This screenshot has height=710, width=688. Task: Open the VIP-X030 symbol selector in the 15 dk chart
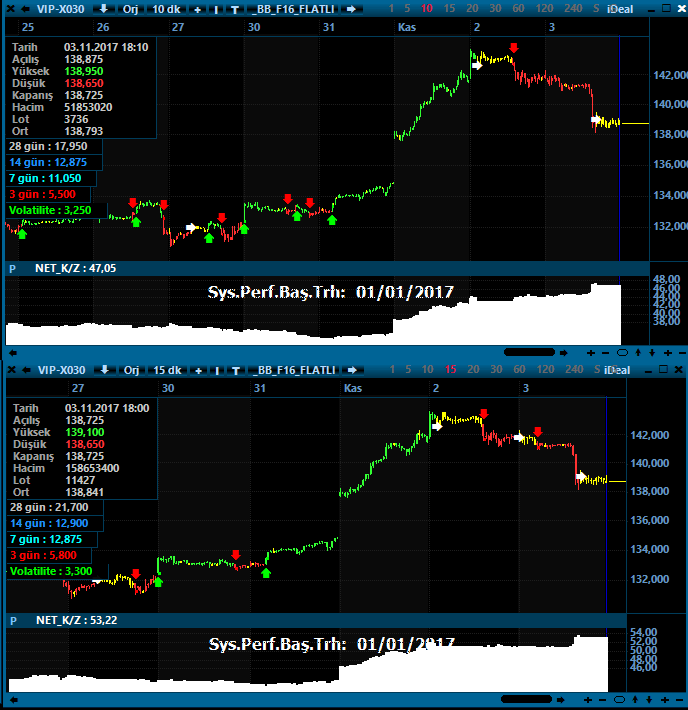coord(61,370)
